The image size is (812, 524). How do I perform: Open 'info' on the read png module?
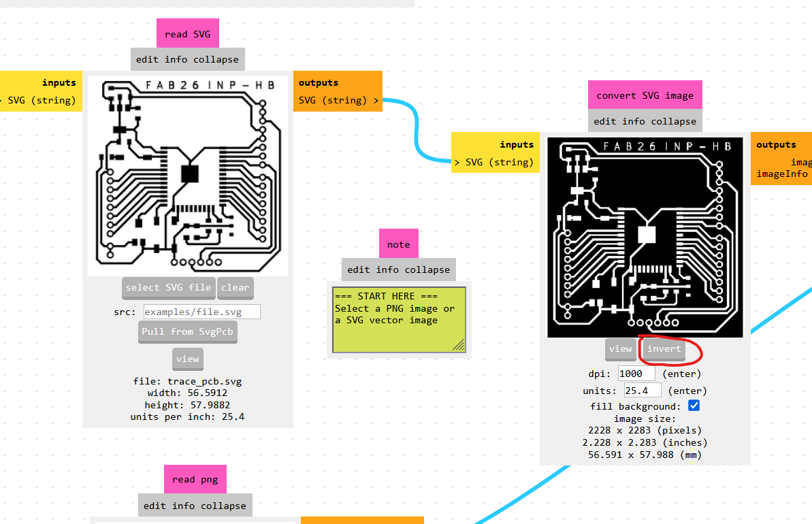(183, 506)
